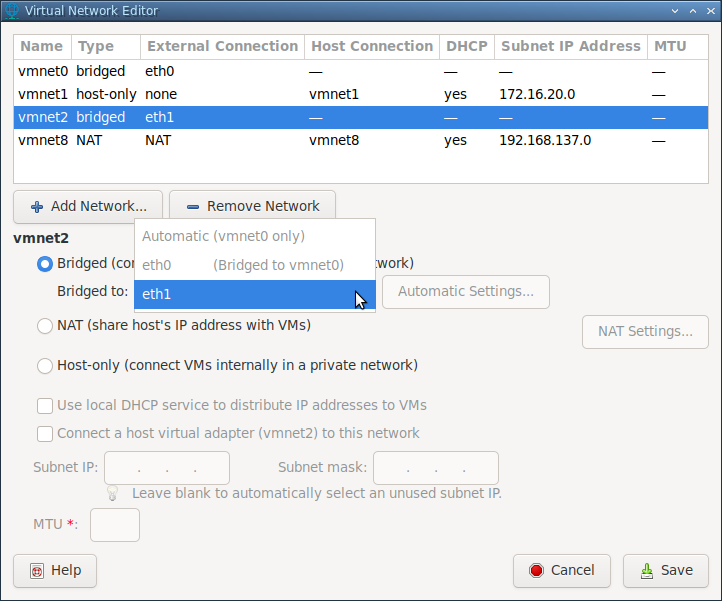Click the red stop icon on Cancel
Image resolution: width=722 pixels, height=601 pixels.
(536, 571)
